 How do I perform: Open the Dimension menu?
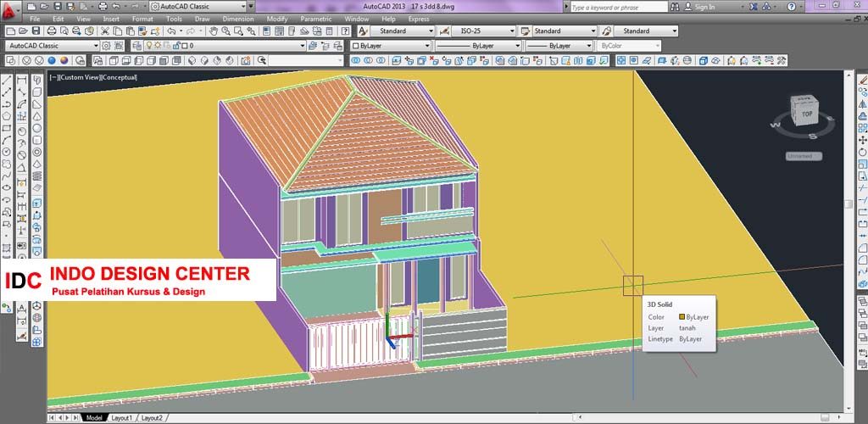[238, 19]
